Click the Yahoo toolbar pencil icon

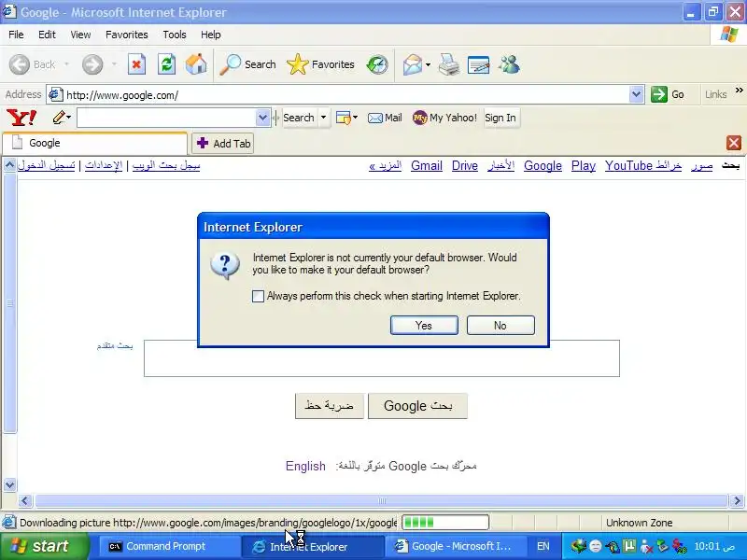[59, 118]
